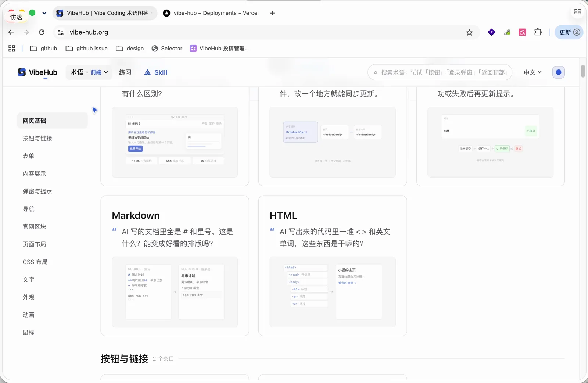588x383 pixels.
Task: Click the 已保存 state preview thumbnail
Action: coord(490,142)
